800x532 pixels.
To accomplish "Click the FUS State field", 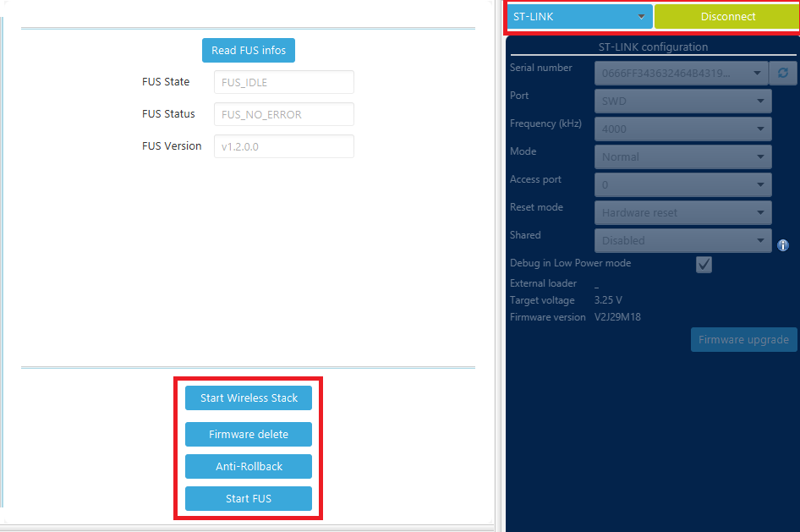I will pyautogui.click(x=283, y=82).
